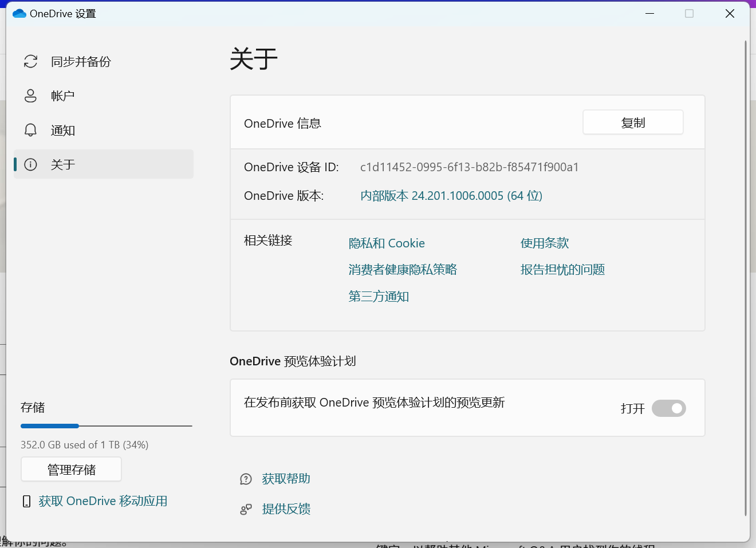Open the 消费者健康隐私策略 link

pos(403,270)
